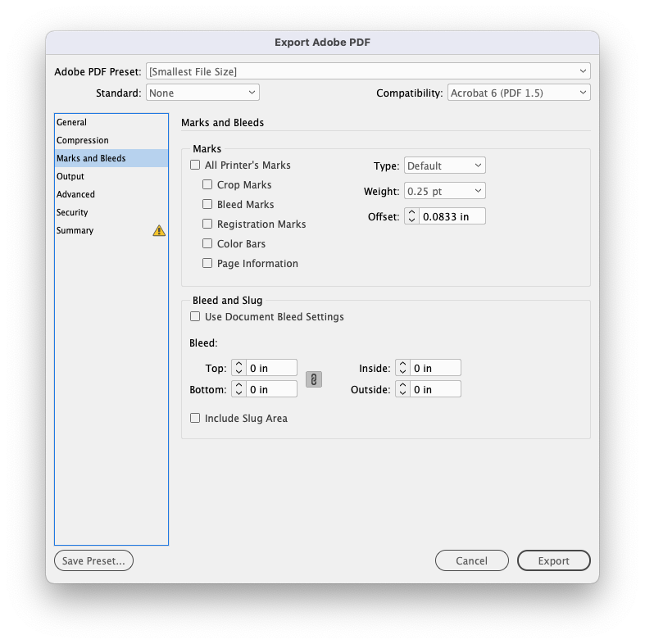Click the Offset value field 0.0833 in
The image size is (645, 644).
click(452, 216)
